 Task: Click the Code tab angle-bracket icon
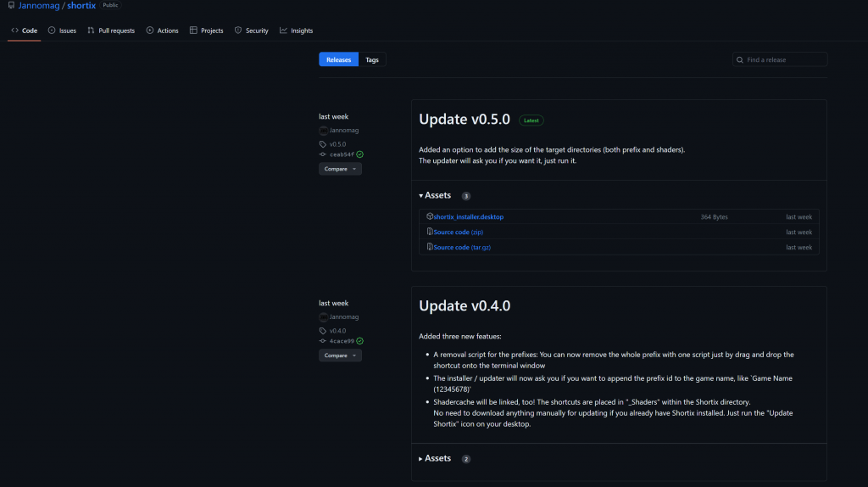coord(15,31)
